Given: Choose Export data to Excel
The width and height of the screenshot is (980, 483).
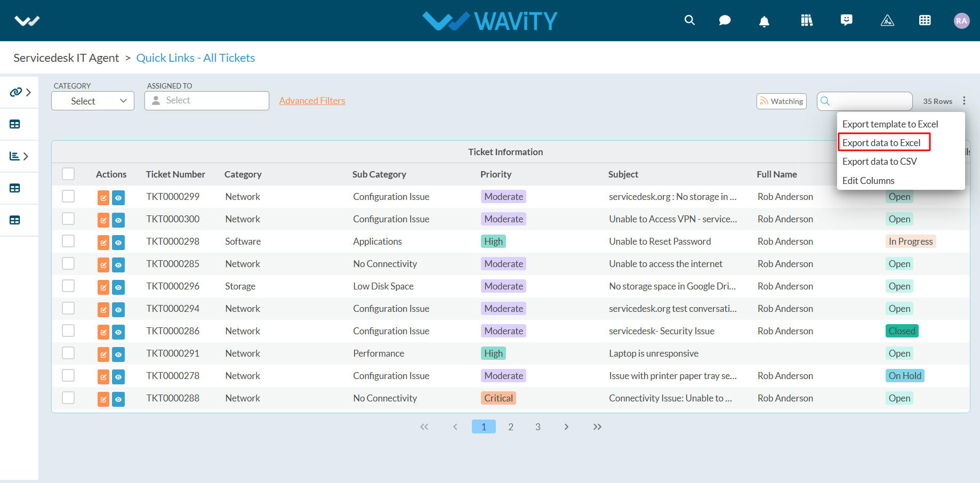Looking at the screenshot, I should (881, 143).
